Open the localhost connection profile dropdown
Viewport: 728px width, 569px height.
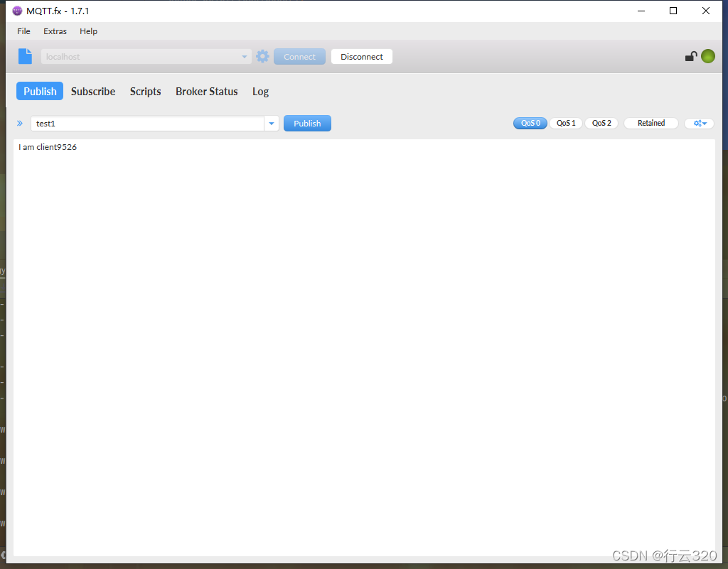click(x=146, y=57)
